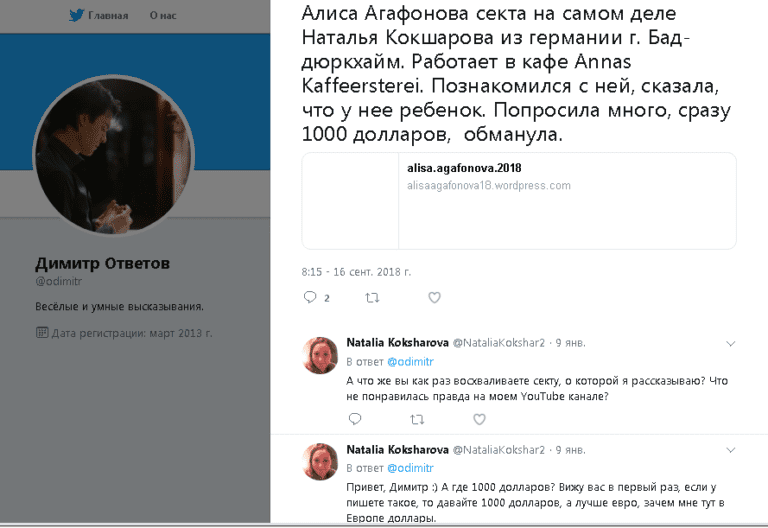The width and height of the screenshot is (768, 528).
Task: Click the Димитр Ответов profile name
Action: (102, 264)
